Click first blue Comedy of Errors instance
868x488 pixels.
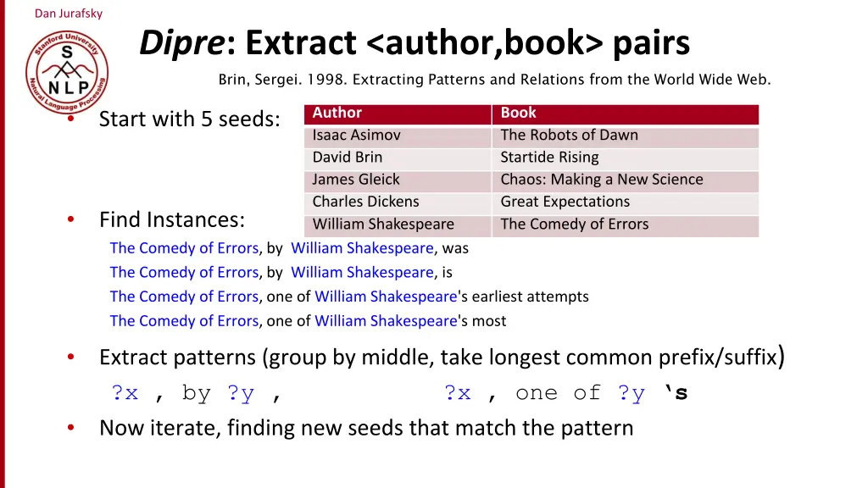pyautogui.click(x=184, y=248)
